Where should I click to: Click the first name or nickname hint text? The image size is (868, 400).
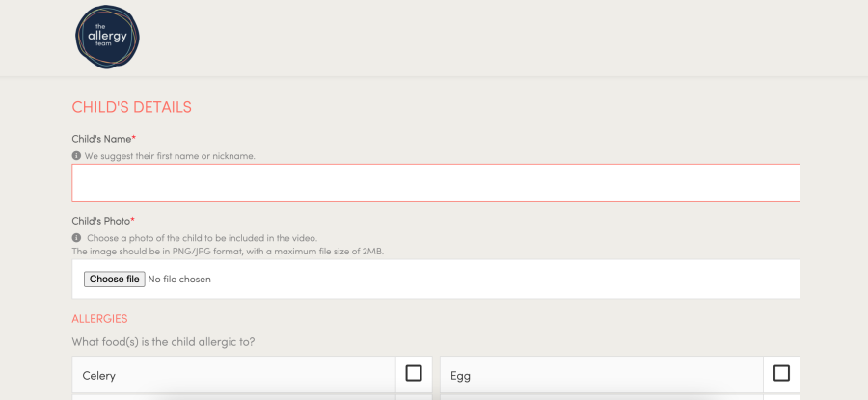pos(170,156)
